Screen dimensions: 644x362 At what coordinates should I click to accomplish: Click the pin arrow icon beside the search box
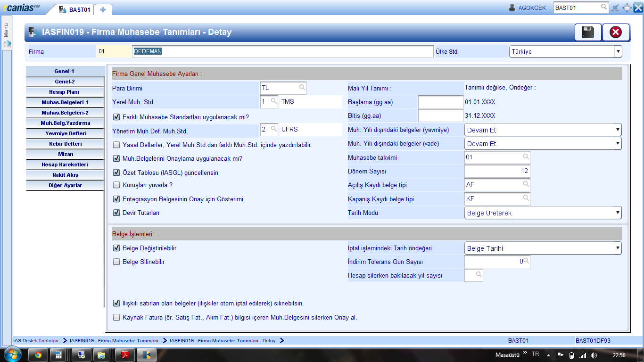(615, 8)
